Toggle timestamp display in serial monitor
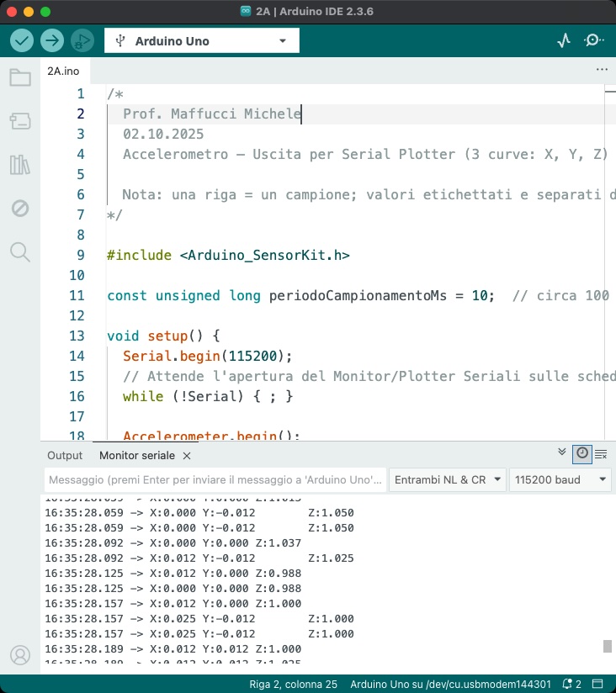This screenshot has width=616, height=693. coord(581,454)
